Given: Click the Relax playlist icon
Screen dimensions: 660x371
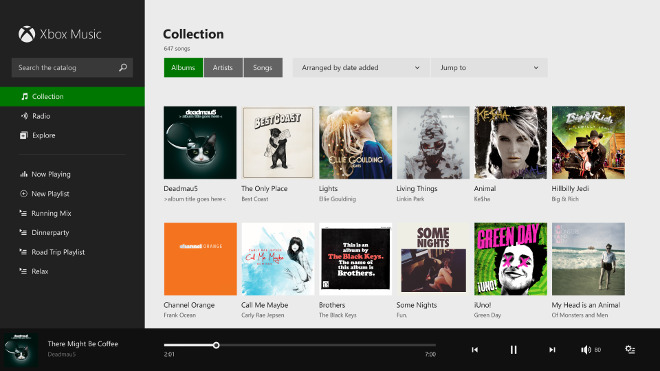Looking at the screenshot, I should pyautogui.click(x=23, y=271).
